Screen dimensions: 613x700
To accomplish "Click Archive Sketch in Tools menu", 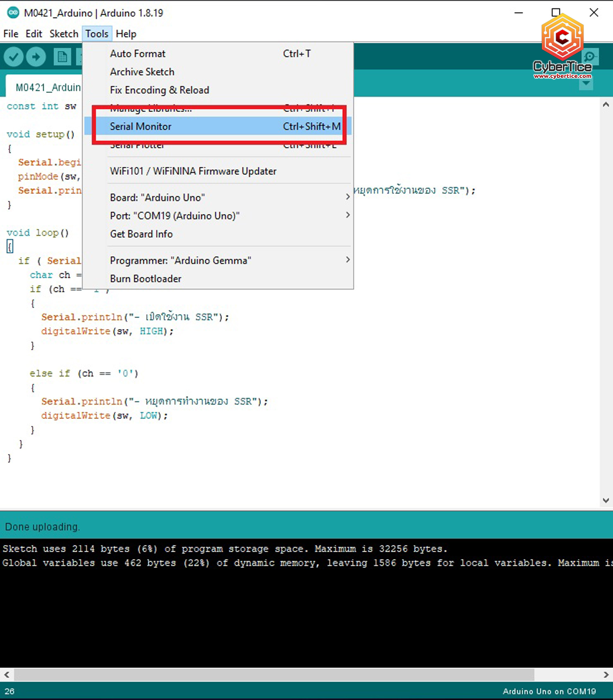I will [x=142, y=72].
